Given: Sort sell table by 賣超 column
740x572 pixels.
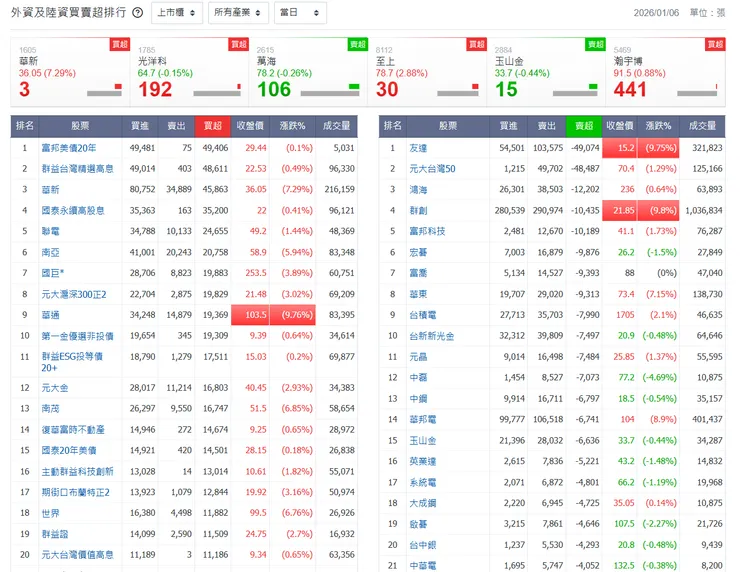Looking at the screenshot, I should click(x=584, y=126).
